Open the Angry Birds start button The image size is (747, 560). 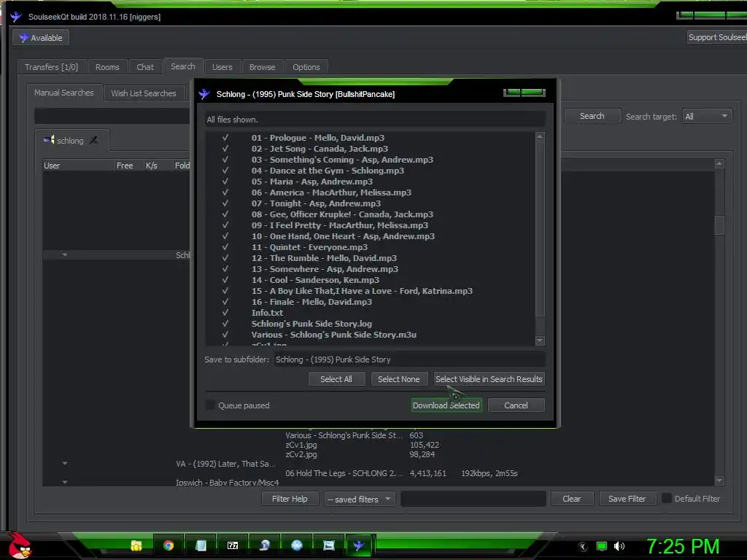(19, 545)
